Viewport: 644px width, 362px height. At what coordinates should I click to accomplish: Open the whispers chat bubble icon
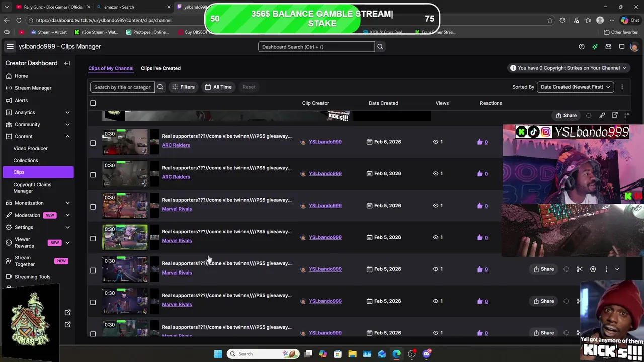point(622,47)
